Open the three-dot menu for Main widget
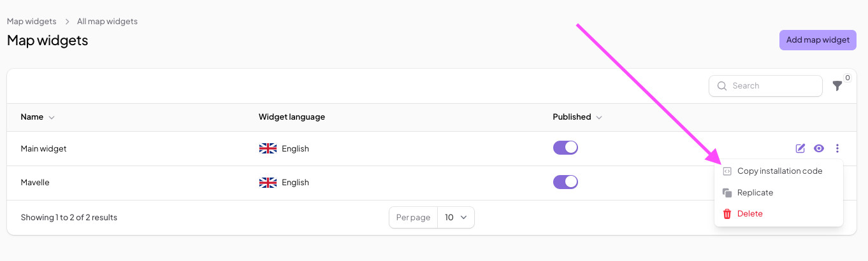This screenshot has width=868, height=261. [837, 149]
